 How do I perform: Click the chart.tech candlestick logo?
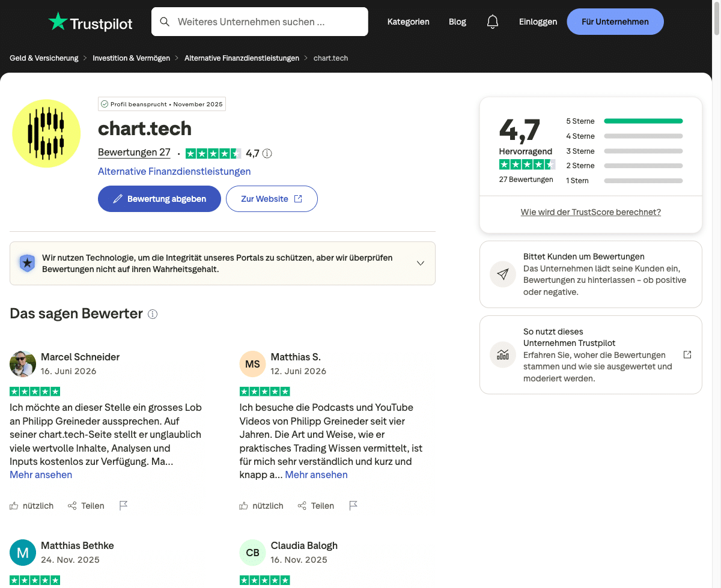[x=46, y=133]
